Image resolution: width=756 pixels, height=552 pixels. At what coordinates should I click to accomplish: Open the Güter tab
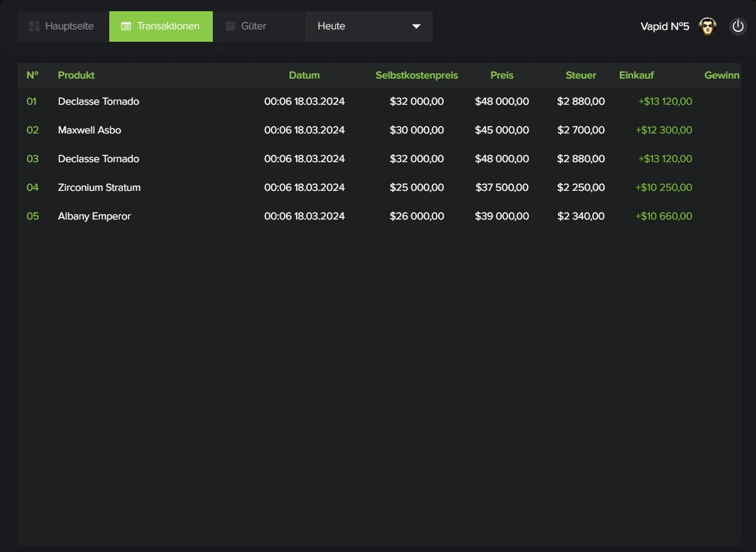tap(253, 26)
